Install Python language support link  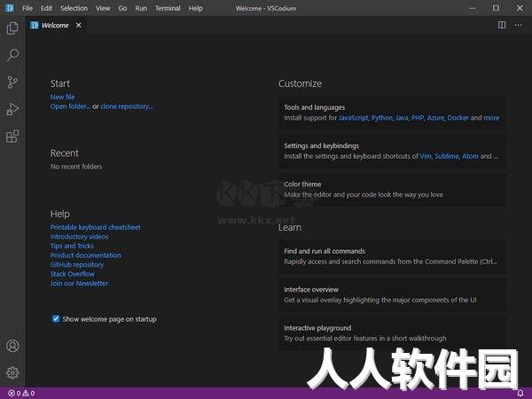382,118
